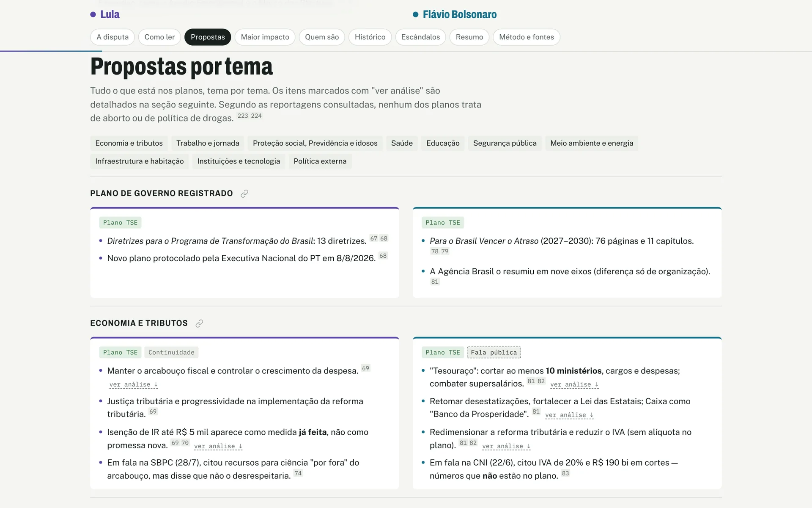Screen dimensions: 812x508
Task: Select Proteção social, Previdência e idosos chip
Action: coord(315,143)
